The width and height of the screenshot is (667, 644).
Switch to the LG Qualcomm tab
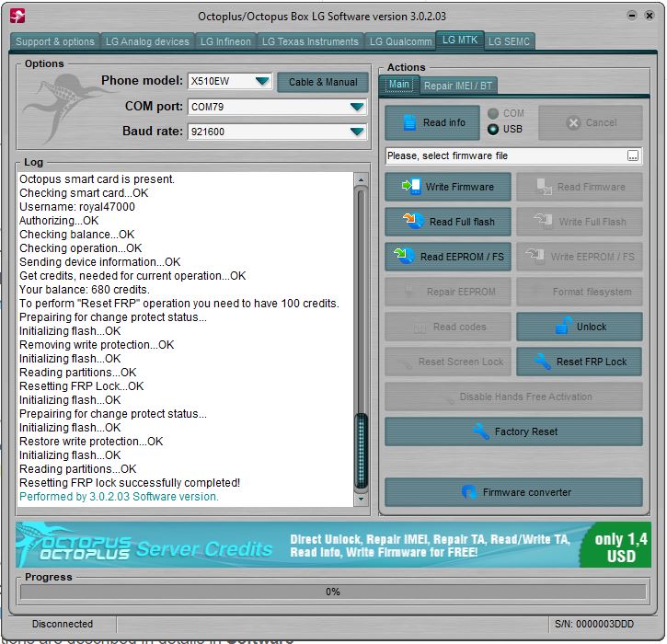click(400, 41)
